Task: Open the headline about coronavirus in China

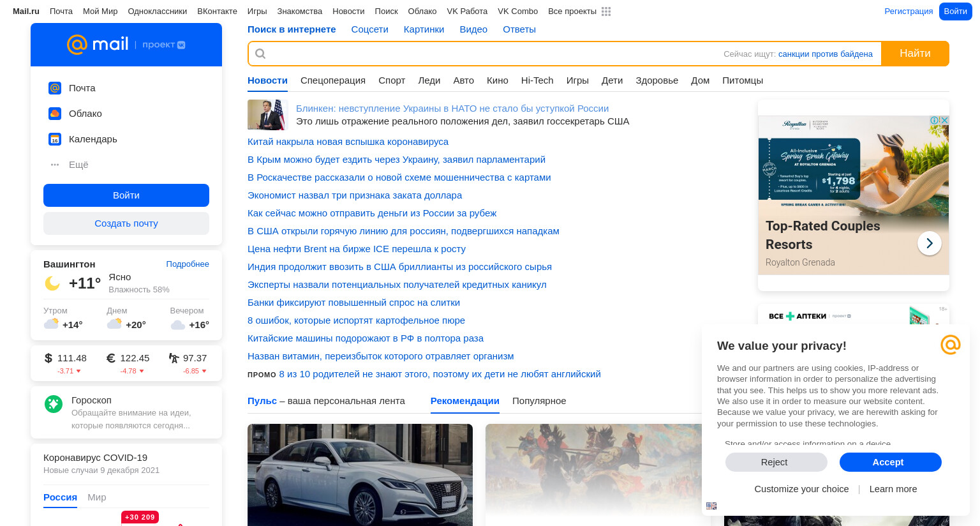Action: (x=348, y=142)
